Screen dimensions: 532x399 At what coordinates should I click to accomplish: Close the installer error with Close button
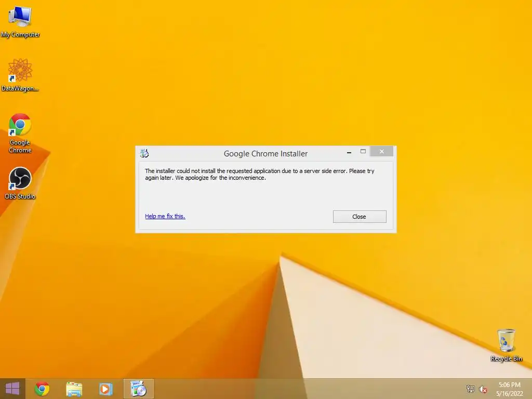click(x=360, y=217)
